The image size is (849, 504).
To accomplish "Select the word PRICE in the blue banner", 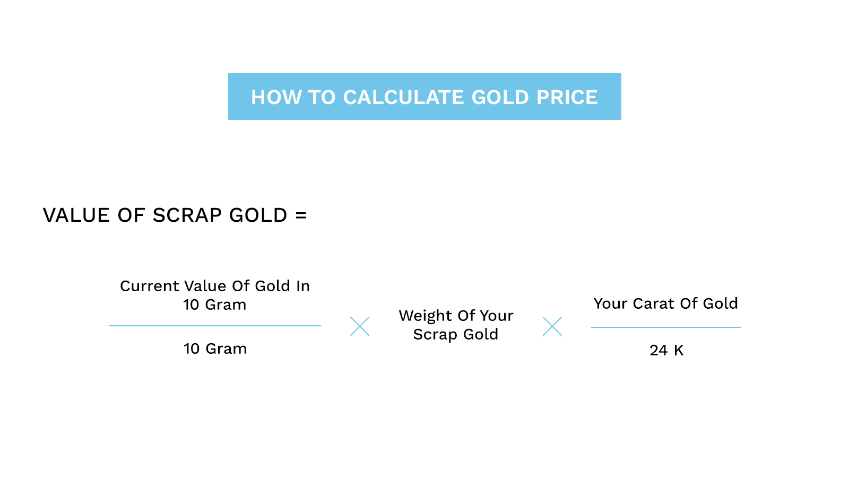I will (x=567, y=97).
